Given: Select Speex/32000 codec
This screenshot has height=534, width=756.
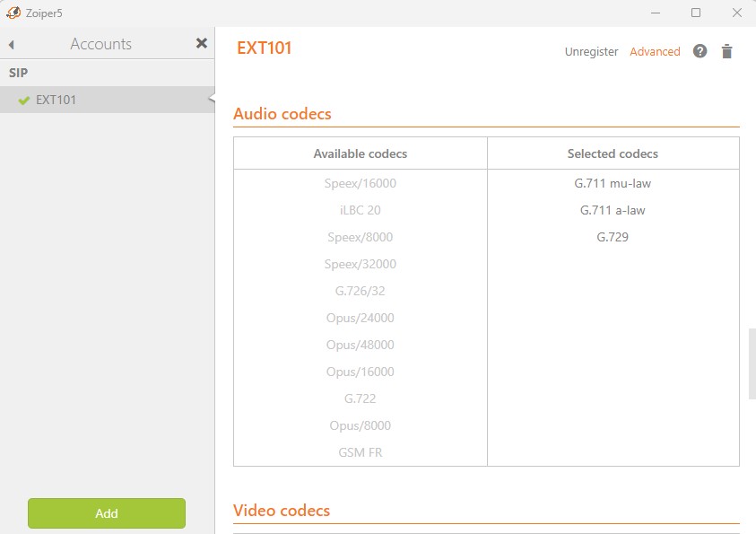Looking at the screenshot, I should (361, 265).
